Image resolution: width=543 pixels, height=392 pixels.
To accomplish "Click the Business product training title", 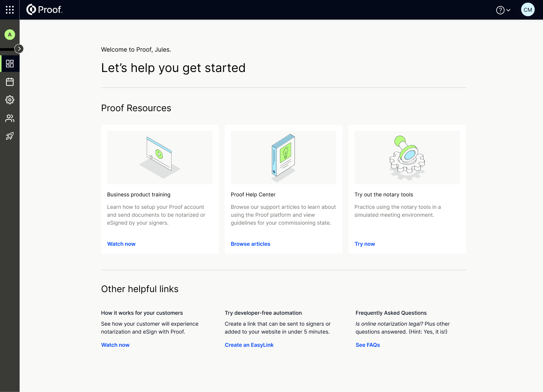I will pyautogui.click(x=139, y=194).
